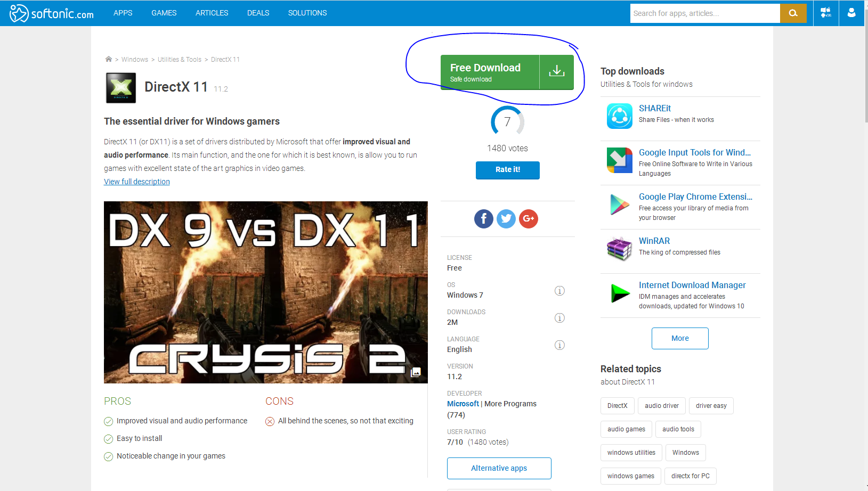Click DirectX 11 breadcrumb
This screenshot has height=491, width=868.
coord(225,60)
